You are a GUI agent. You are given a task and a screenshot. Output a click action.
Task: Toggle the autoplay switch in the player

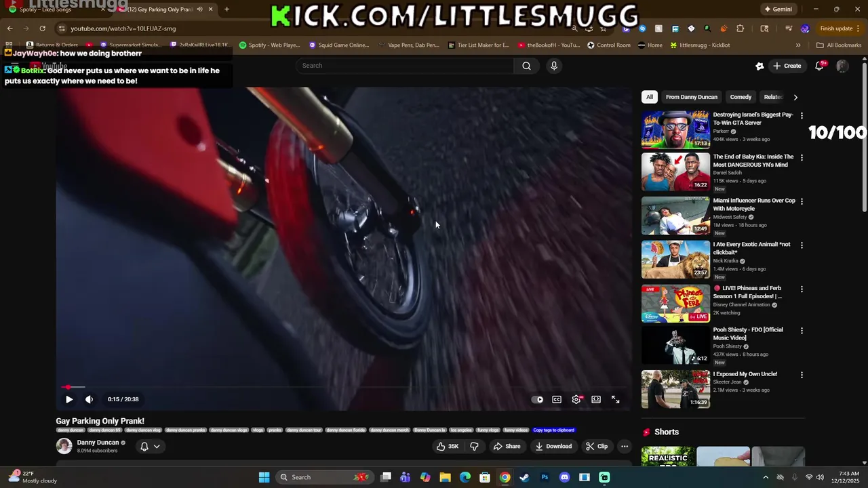point(537,399)
